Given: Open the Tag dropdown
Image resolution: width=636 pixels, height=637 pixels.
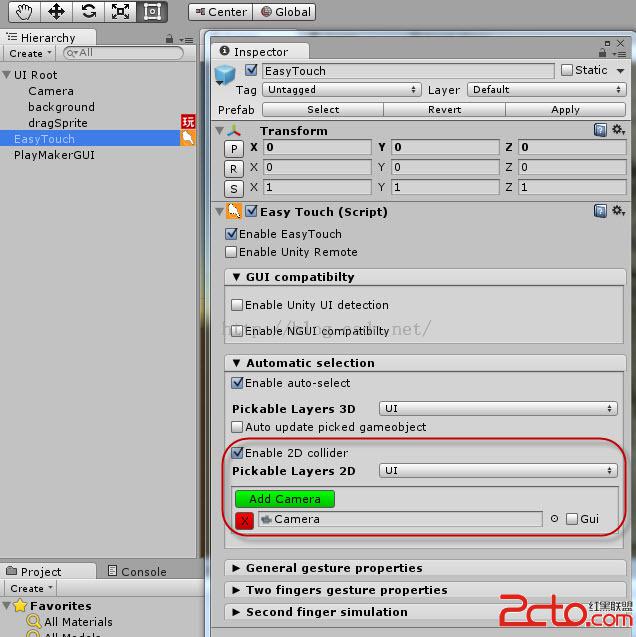Looking at the screenshot, I should click(x=342, y=89).
